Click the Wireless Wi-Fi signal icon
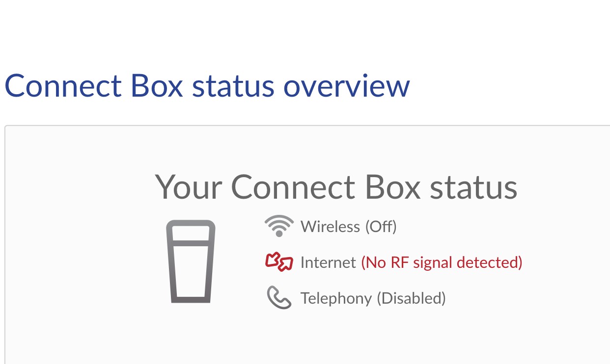Viewport: 610px width, 364px height. click(279, 226)
